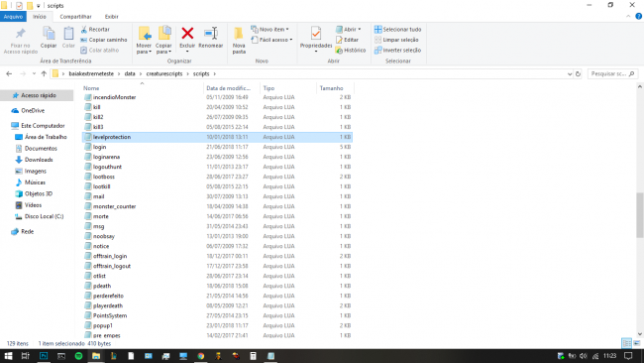This screenshot has width=644, height=363.
Task: Click the file list vertical scrollbar
Action: tap(639, 215)
